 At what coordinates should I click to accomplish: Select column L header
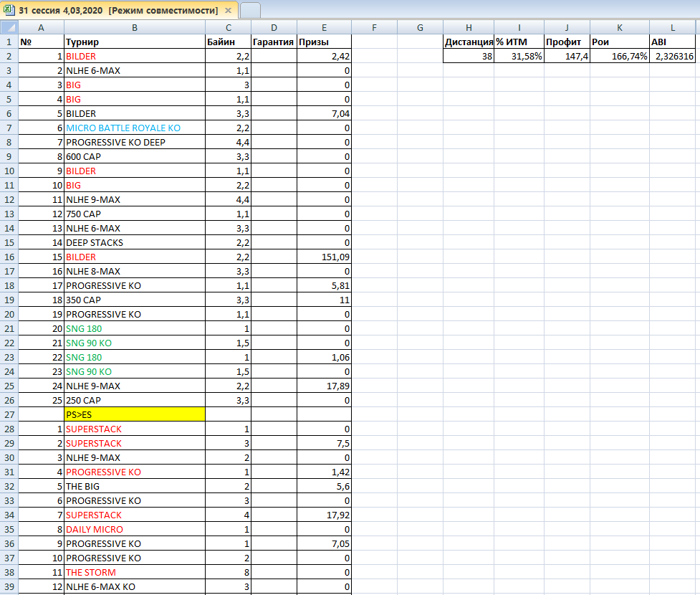672,28
